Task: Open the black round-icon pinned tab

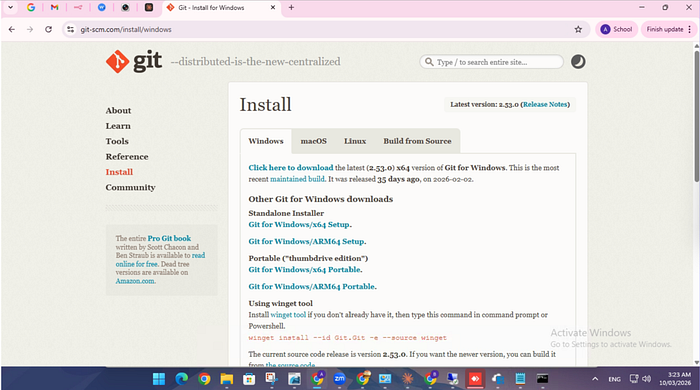Action: coord(125,7)
